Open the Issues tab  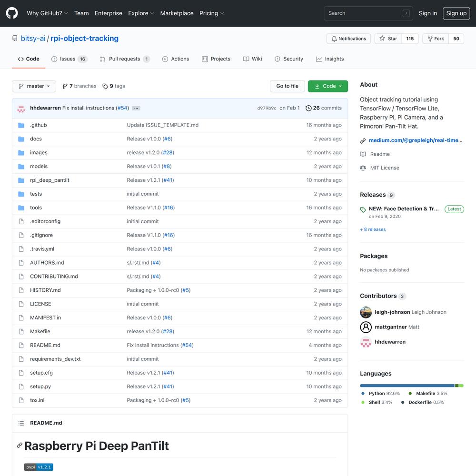click(x=69, y=59)
